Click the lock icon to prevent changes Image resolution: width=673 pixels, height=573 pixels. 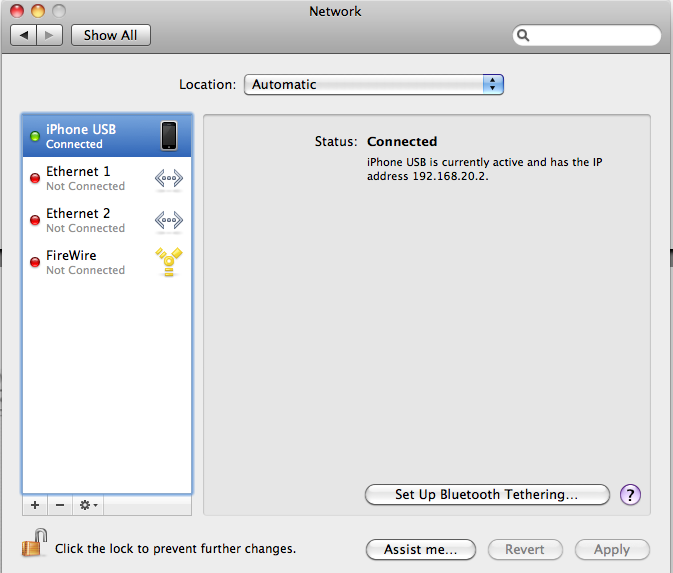point(34,543)
